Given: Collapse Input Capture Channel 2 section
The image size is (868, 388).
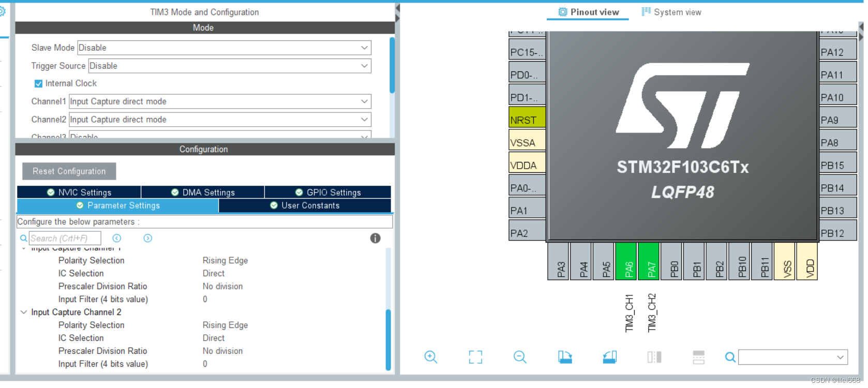Looking at the screenshot, I should click(23, 312).
